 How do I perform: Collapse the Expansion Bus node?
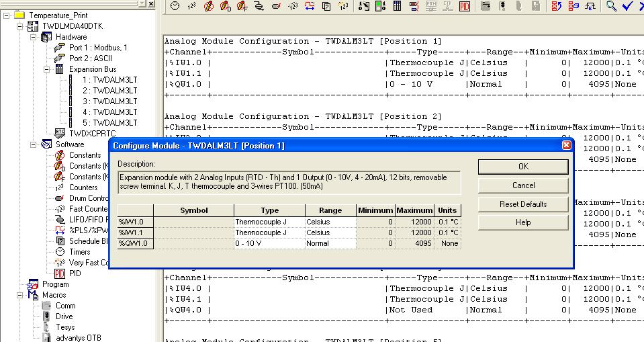click(46, 69)
